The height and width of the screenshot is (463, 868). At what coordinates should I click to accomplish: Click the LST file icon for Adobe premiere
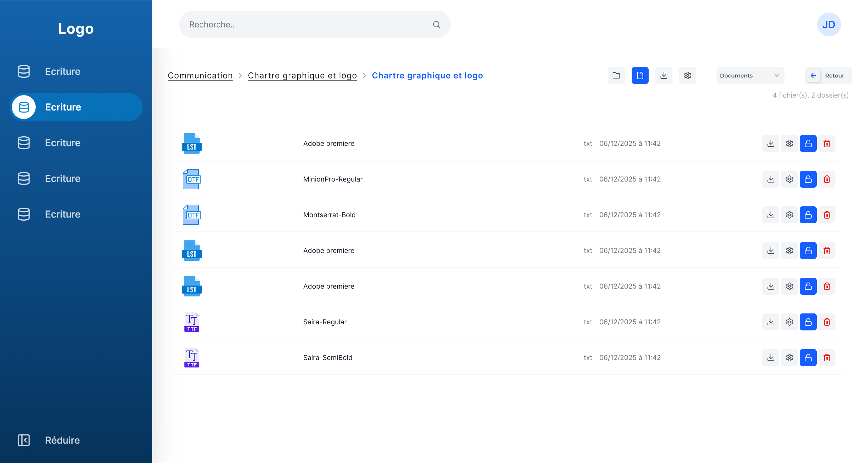tap(192, 143)
